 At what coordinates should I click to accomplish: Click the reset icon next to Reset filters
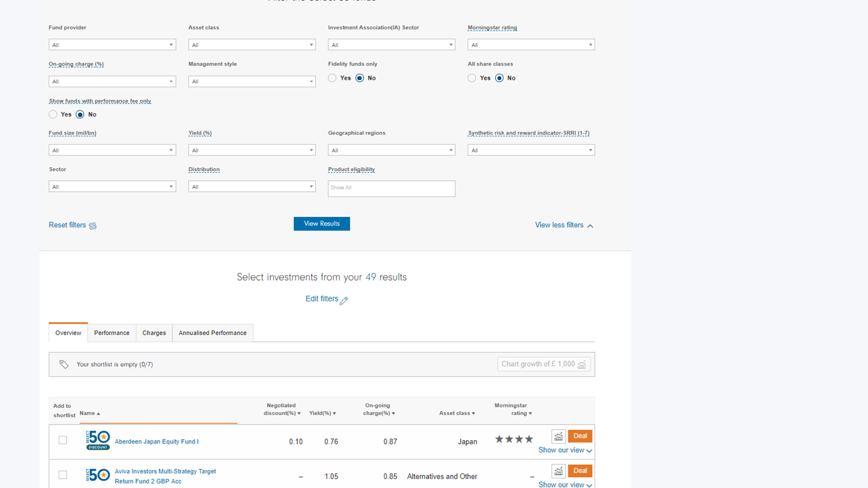(93, 226)
